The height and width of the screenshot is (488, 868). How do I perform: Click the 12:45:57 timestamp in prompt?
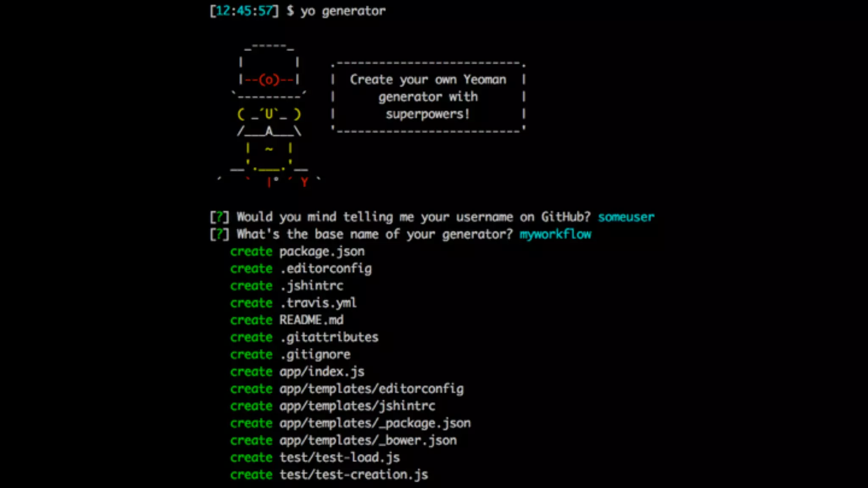tap(244, 11)
